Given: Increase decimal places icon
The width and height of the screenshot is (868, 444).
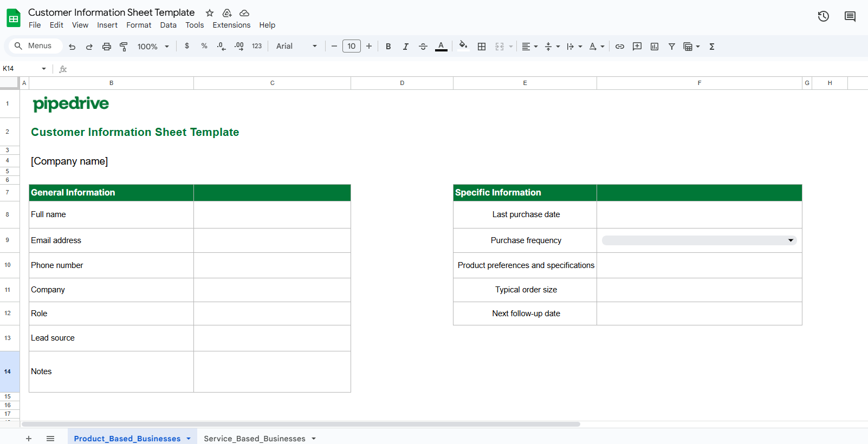Looking at the screenshot, I should pyautogui.click(x=239, y=46).
